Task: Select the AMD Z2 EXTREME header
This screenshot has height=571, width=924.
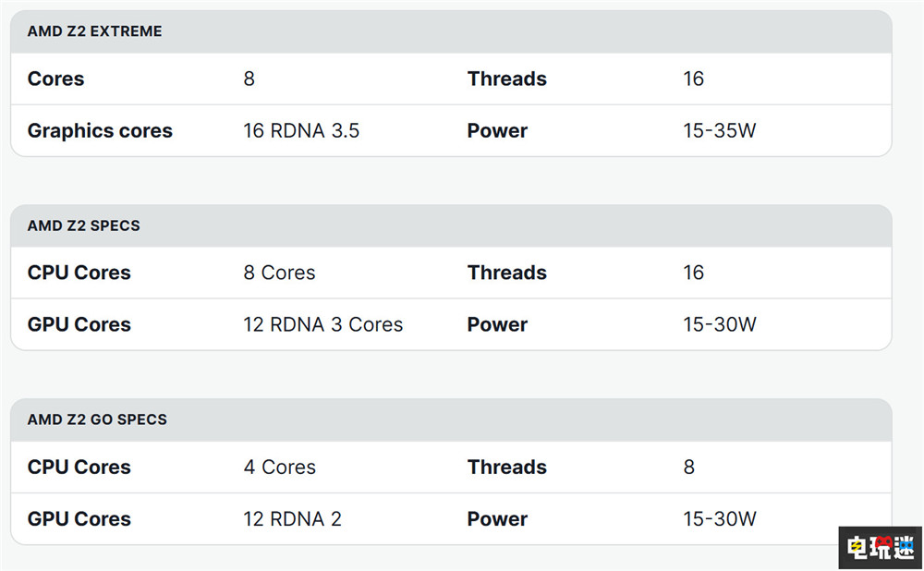Action: coord(94,31)
